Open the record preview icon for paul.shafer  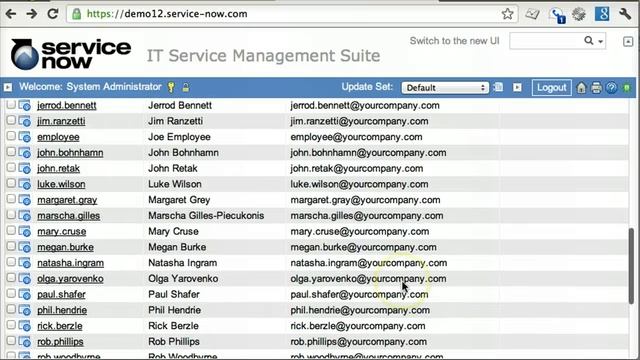[x=24, y=294]
